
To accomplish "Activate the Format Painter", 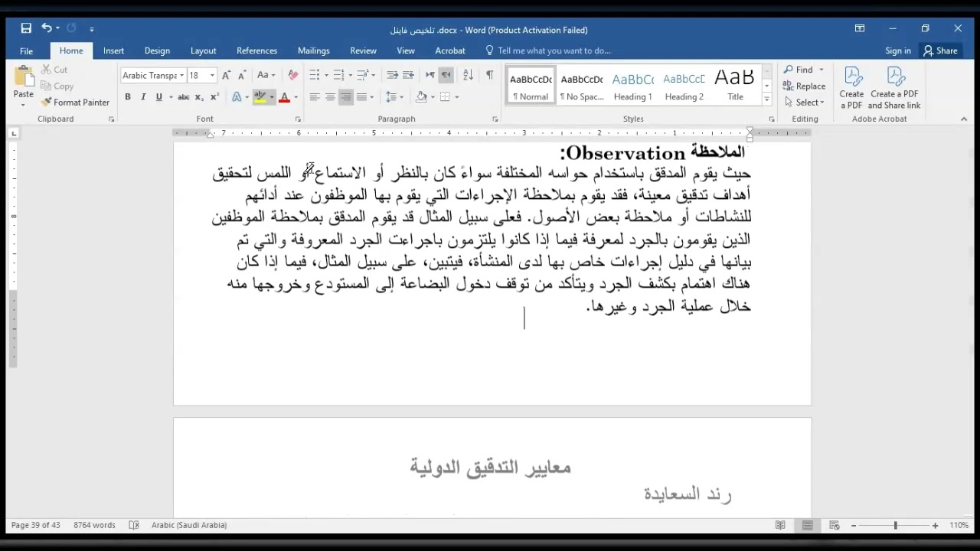I will (x=75, y=103).
